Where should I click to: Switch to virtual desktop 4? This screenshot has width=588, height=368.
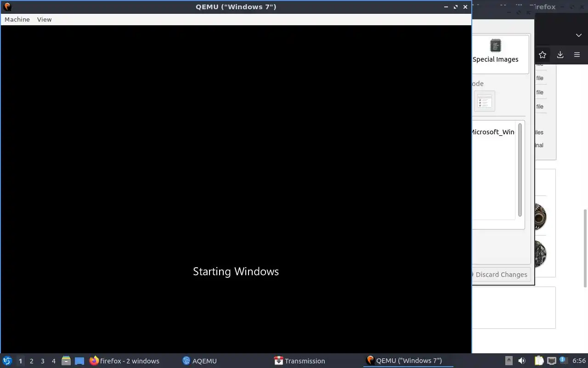point(53,361)
